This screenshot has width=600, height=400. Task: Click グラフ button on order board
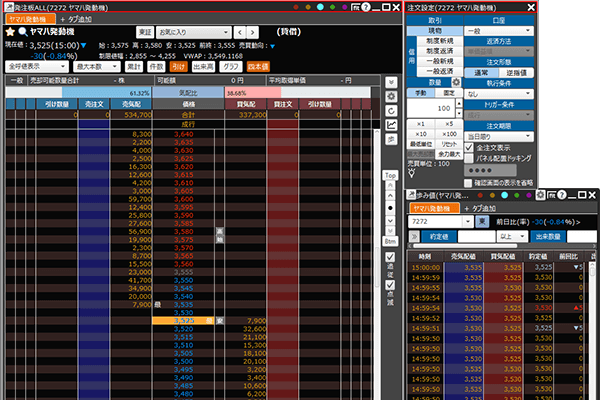coord(231,67)
